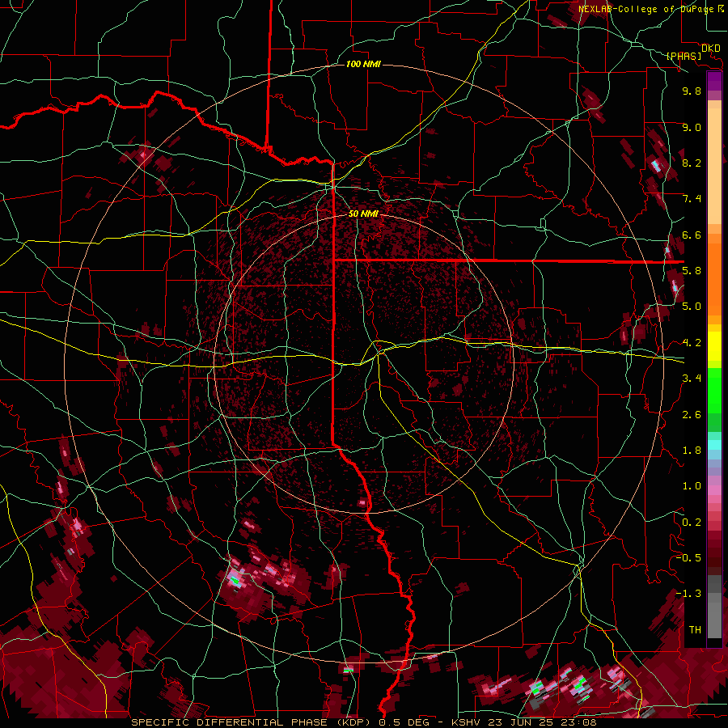
Task: Click the 8.2 legend value
Action: tap(692, 163)
